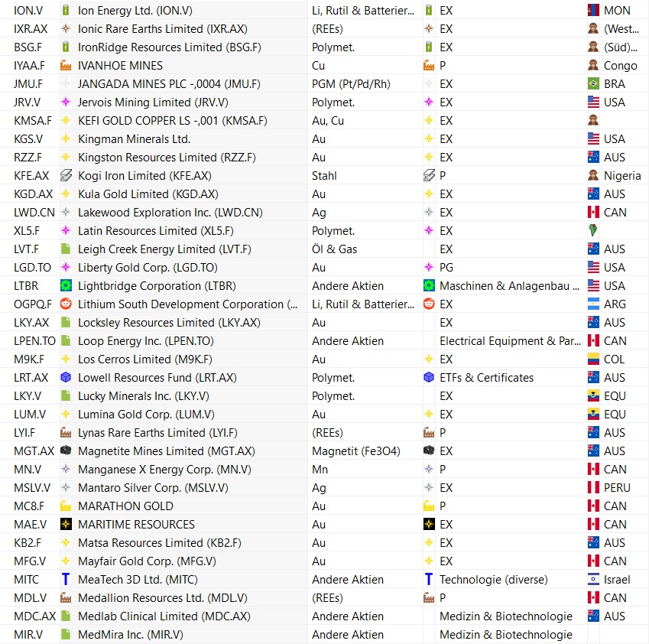Click the stage cell PG in Liberty Gold row
Image resolution: width=649 pixels, height=644 pixels.
(446, 267)
